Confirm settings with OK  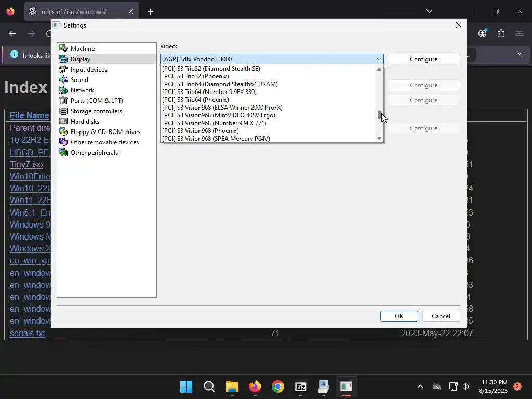[399, 316]
